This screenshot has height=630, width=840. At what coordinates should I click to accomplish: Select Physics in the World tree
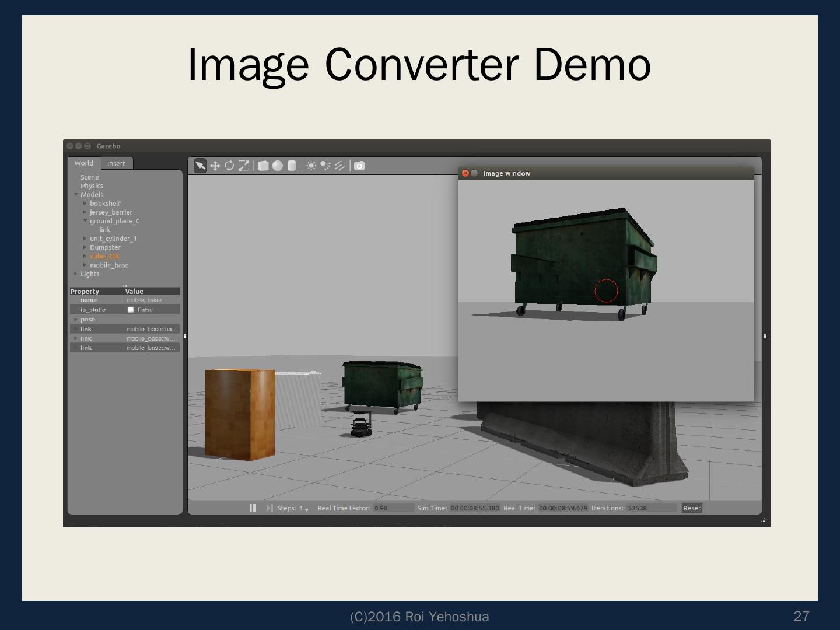(92, 186)
